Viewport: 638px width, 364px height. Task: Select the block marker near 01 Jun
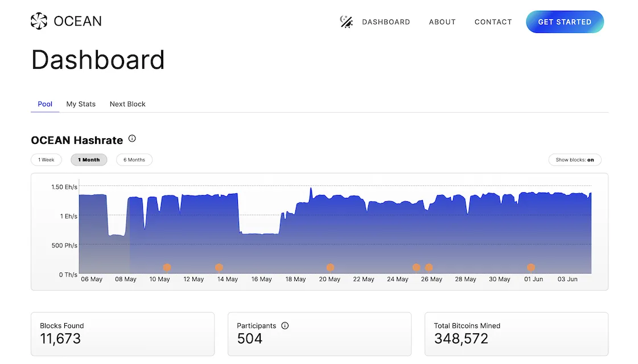[x=531, y=267]
